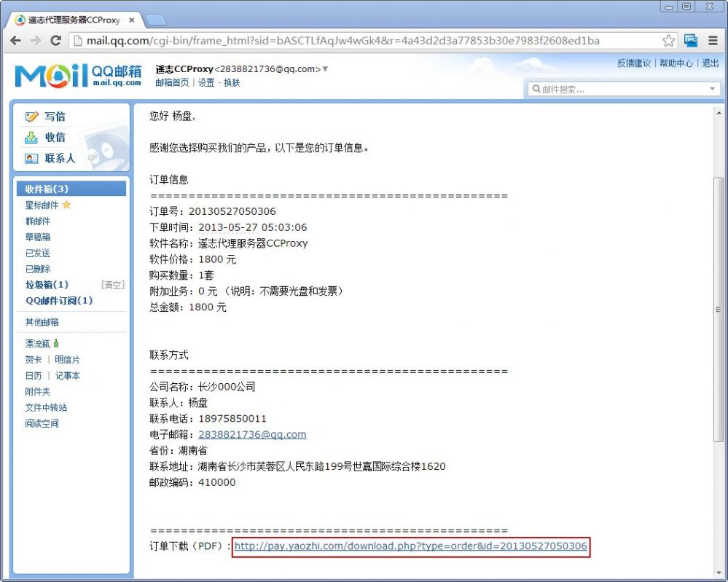Open the order PDF download link
Viewport: 728px width, 582px height.
pos(410,546)
